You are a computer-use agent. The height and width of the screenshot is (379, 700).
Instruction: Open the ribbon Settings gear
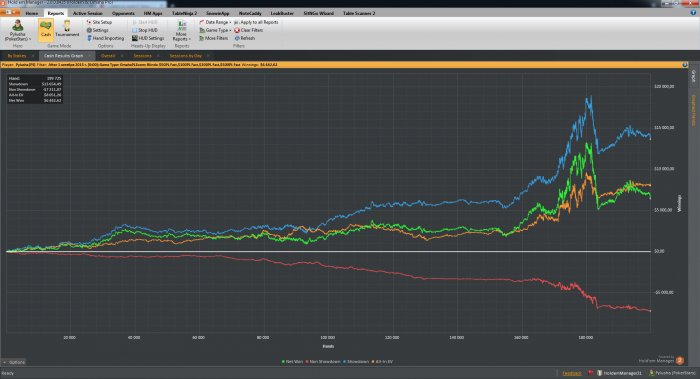(x=97, y=30)
